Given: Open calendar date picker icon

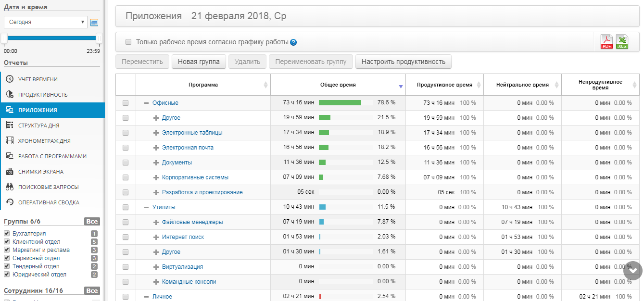Looking at the screenshot, I should 94,22.
